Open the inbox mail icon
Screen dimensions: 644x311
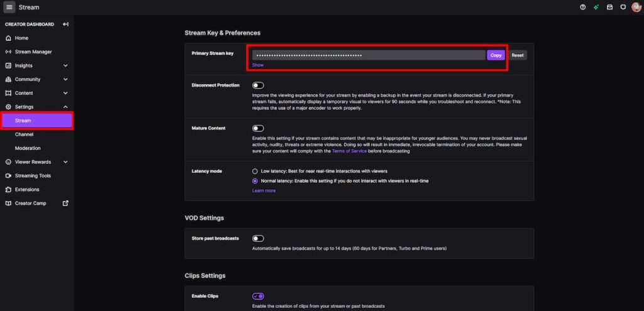pyautogui.click(x=610, y=8)
